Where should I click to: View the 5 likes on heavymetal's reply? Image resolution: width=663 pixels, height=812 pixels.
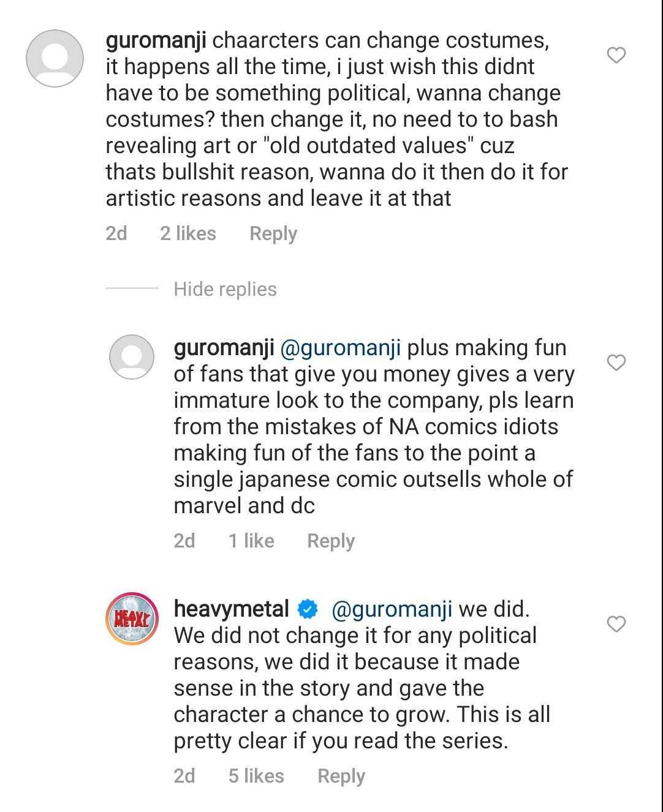256,776
